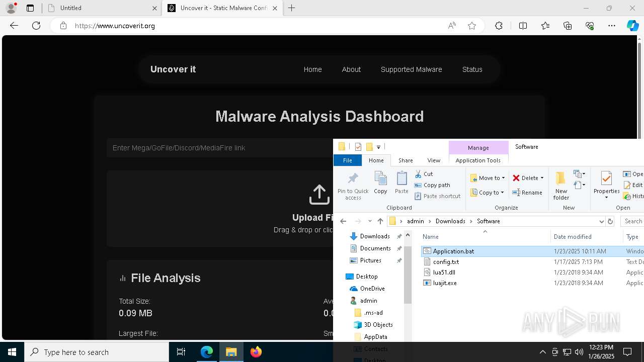
Task: Reload the Uncover it page
Action: (36, 26)
